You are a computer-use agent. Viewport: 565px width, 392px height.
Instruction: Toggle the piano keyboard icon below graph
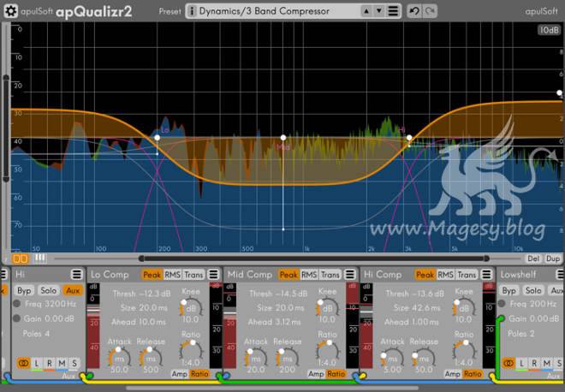(x=39, y=258)
